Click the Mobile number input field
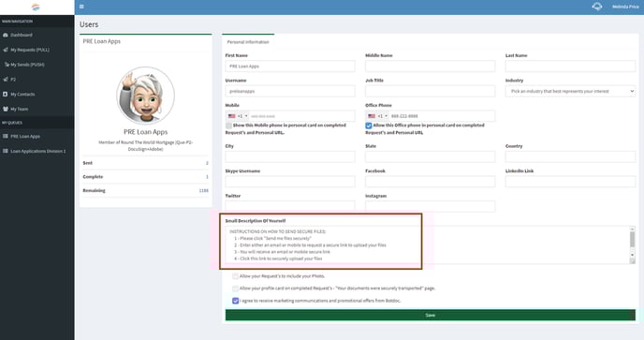The width and height of the screenshot is (644, 340). tap(301, 116)
